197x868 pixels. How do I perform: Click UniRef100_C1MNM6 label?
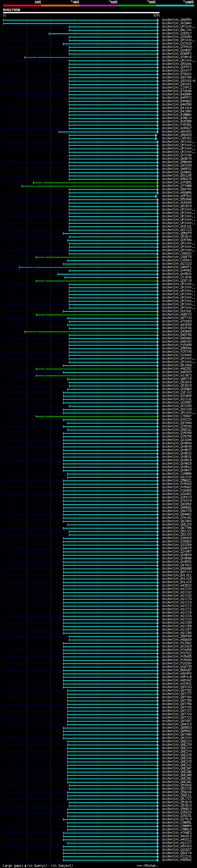[x=177, y=474]
